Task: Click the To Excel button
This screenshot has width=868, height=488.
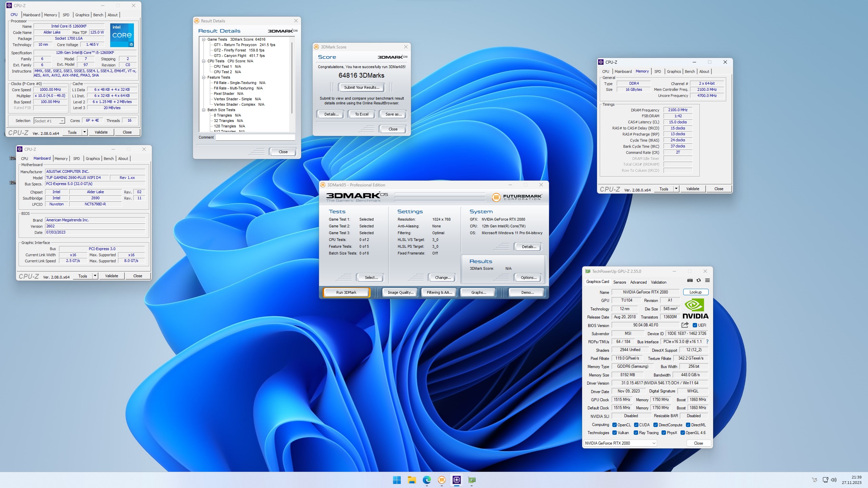Action: pyautogui.click(x=361, y=114)
